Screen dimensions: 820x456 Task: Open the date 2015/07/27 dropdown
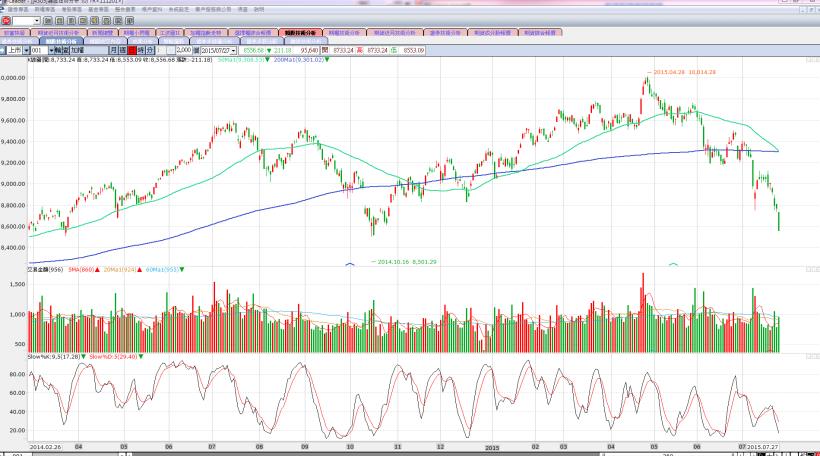(x=233, y=49)
